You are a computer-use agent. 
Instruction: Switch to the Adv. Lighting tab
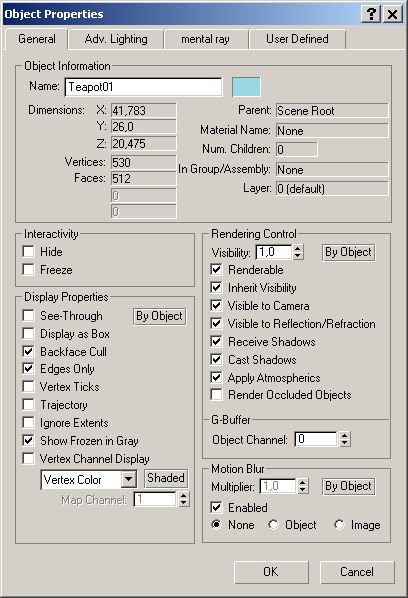pyautogui.click(x=116, y=39)
